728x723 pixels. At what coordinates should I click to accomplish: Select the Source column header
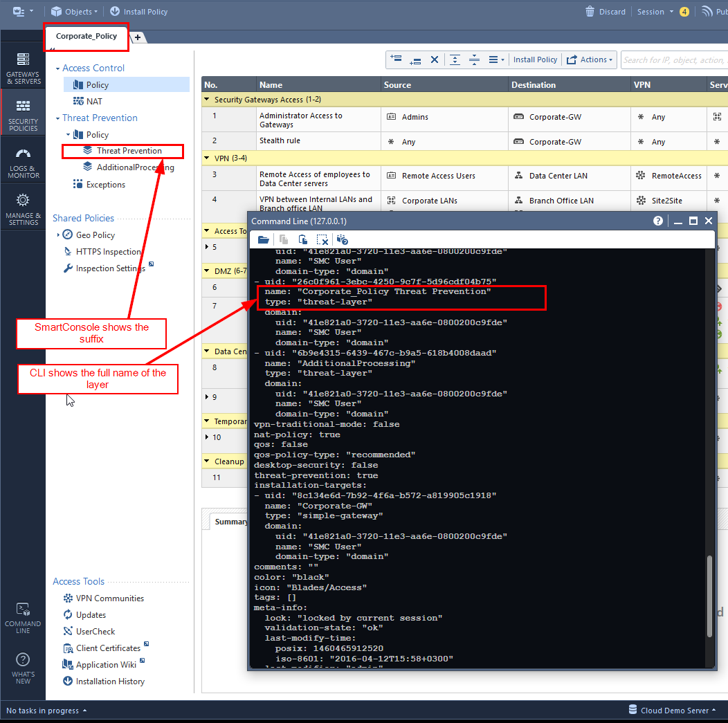click(444, 85)
